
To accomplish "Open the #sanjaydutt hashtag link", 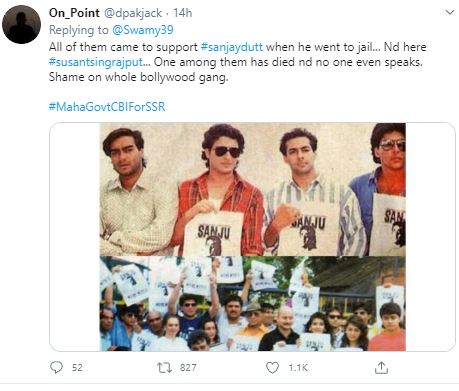I will [x=232, y=47].
